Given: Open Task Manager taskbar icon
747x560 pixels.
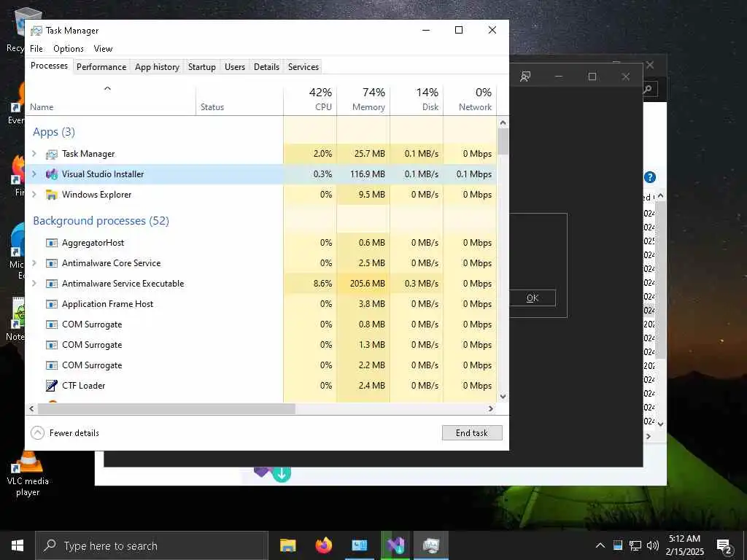Looking at the screenshot, I should [x=431, y=545].
